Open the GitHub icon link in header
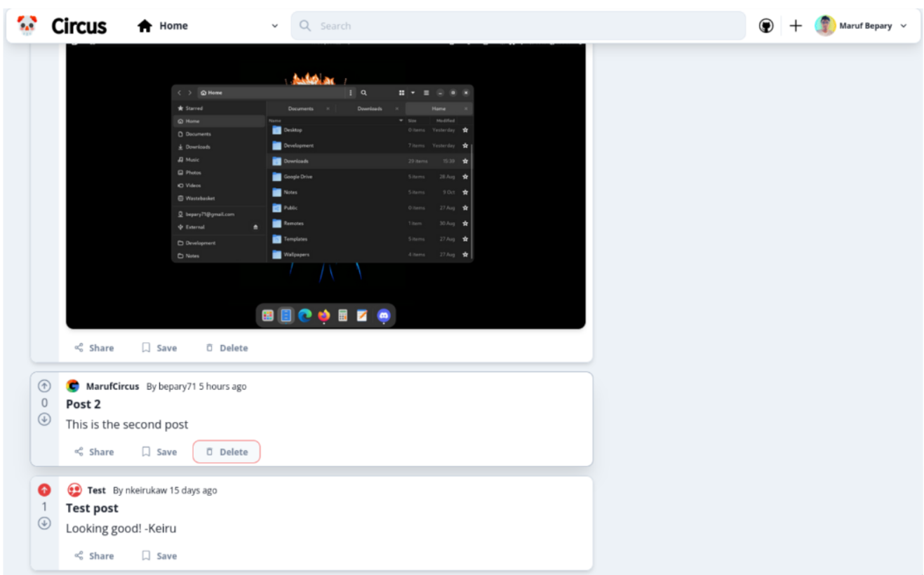Screen dimensions: 924x575 tap(766, 26)
